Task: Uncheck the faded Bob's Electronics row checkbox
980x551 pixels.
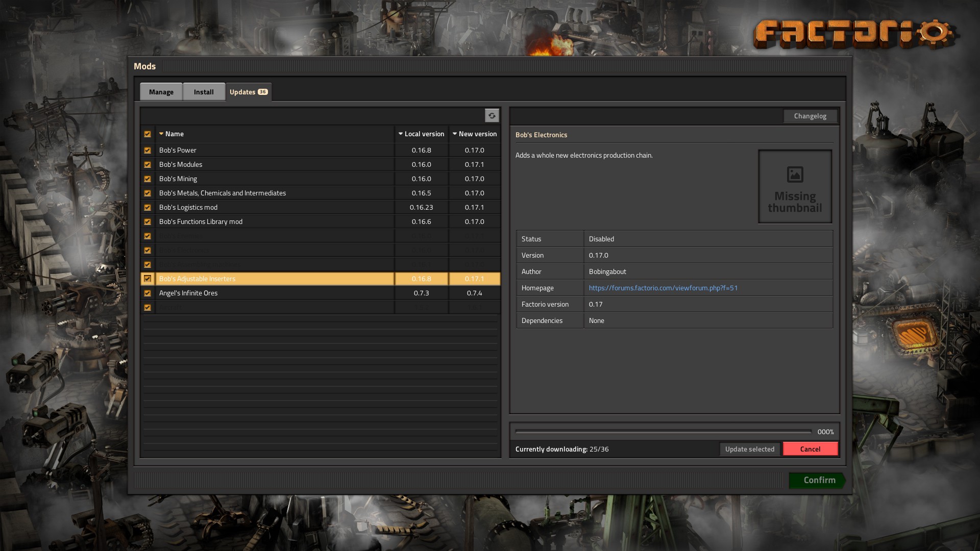Action: [148, 251]
